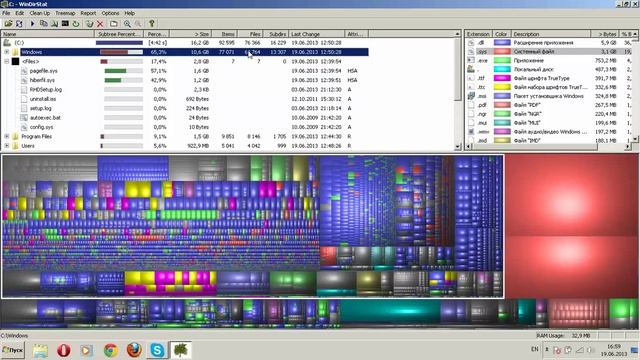The image size is (640, 360).
Task: Open the File menu
Action: pyautogui.click(x=6, y=13)
